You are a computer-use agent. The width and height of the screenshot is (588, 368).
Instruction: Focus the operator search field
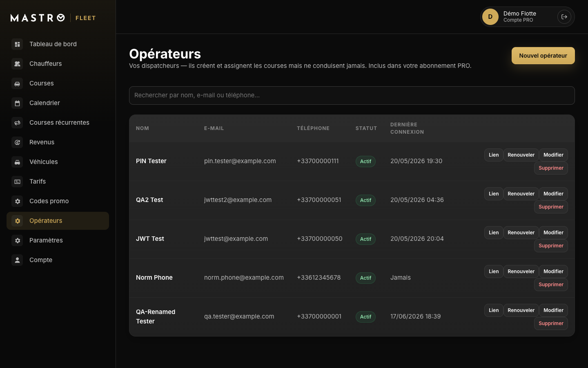point(352,95)
